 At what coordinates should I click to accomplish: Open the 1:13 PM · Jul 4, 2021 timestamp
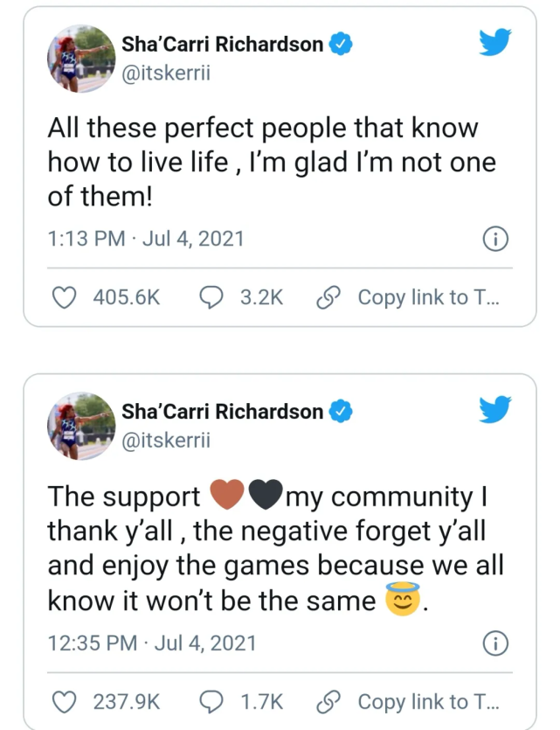(146, 239)
